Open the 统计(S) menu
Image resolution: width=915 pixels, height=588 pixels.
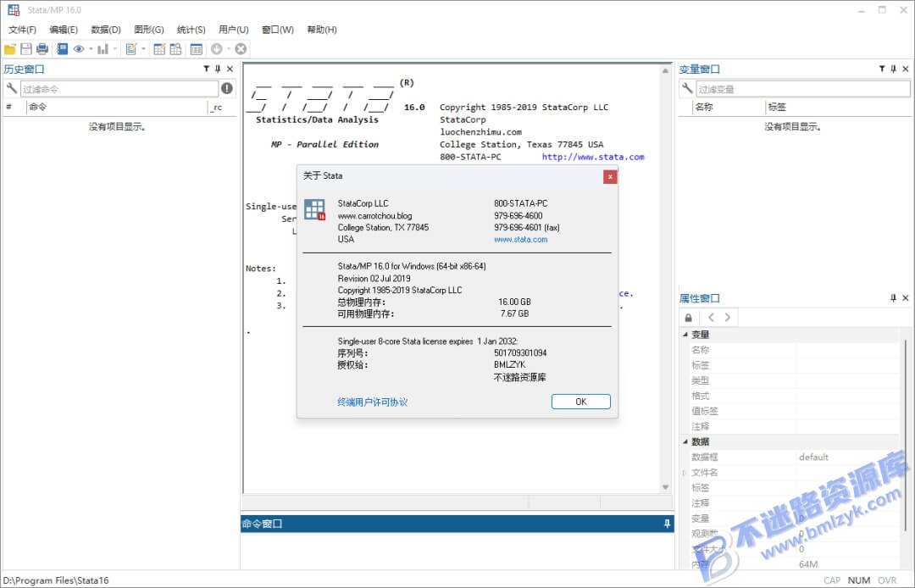tap(191, 30)
